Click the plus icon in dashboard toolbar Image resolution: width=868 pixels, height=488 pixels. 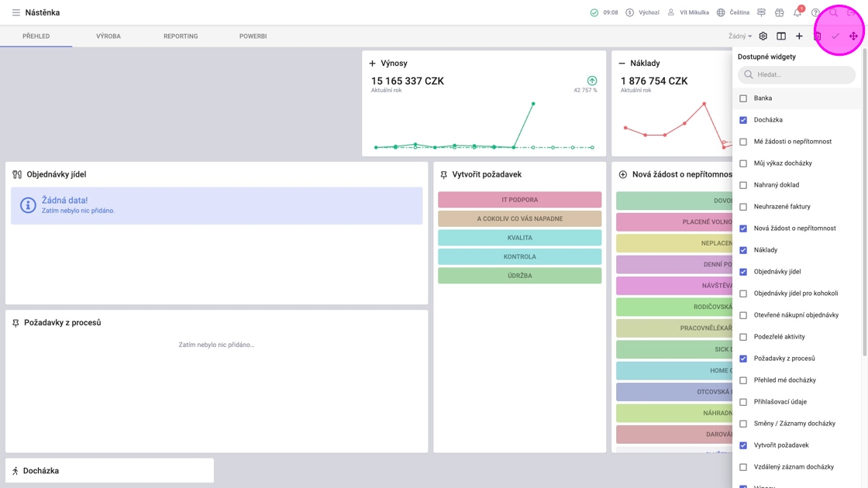[799, 36]
